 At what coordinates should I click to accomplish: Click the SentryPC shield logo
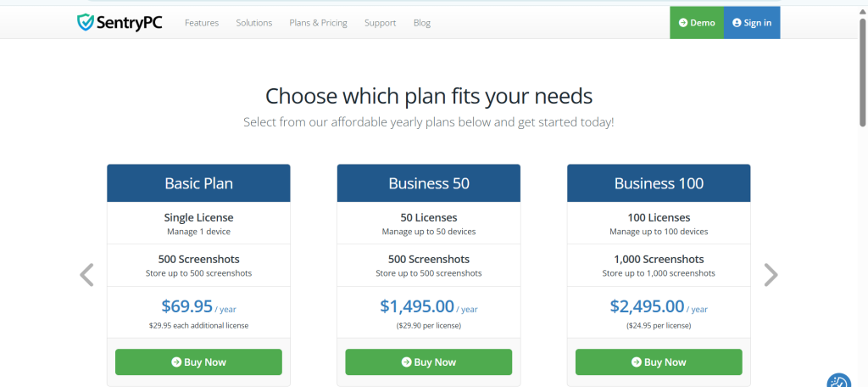(x=86, y=22)
